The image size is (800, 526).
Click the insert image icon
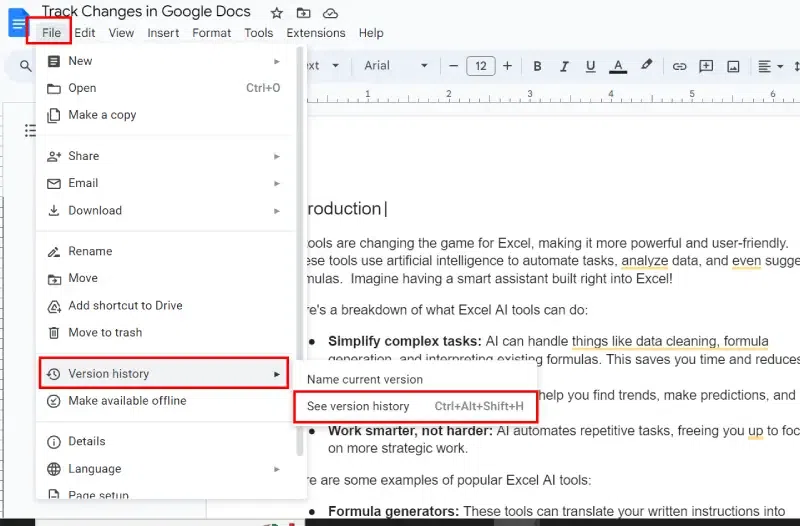(x=733, y=66)
